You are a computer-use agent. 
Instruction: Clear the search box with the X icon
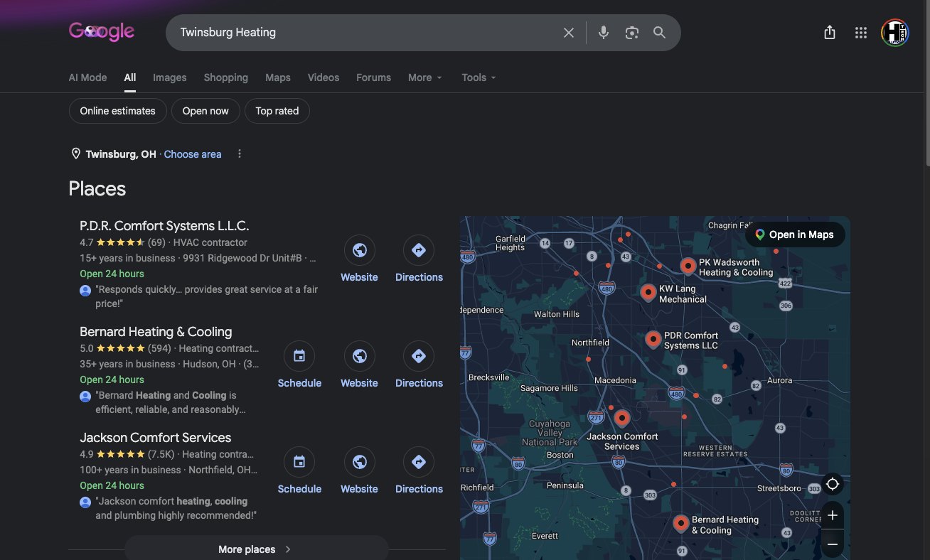(568, 33)
